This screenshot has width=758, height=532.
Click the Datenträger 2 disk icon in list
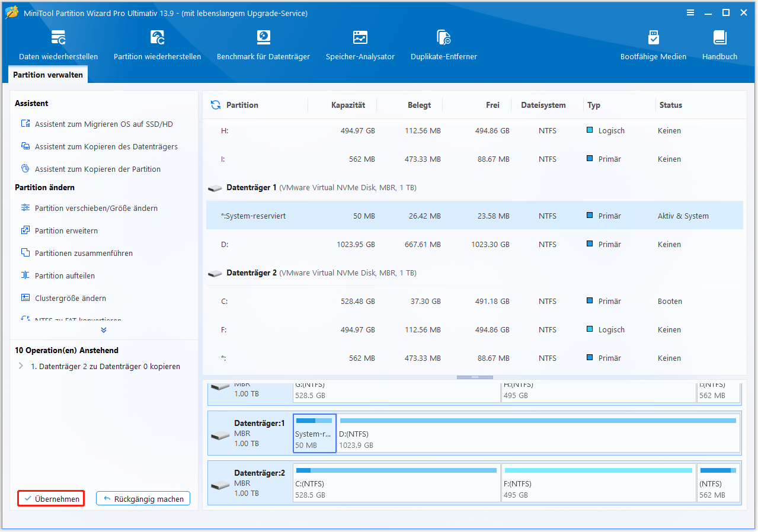tap(215, 274)
